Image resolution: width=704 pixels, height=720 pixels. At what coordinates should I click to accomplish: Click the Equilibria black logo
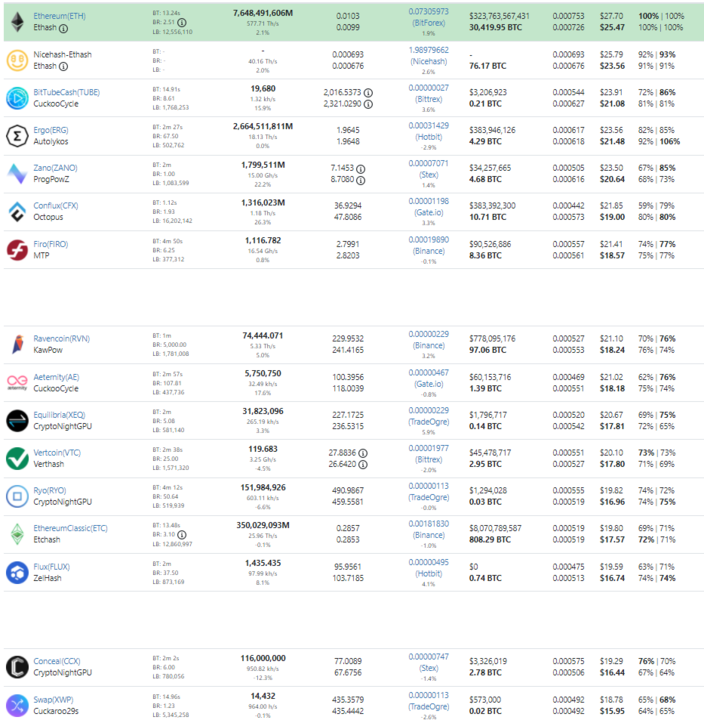point(17,421)
